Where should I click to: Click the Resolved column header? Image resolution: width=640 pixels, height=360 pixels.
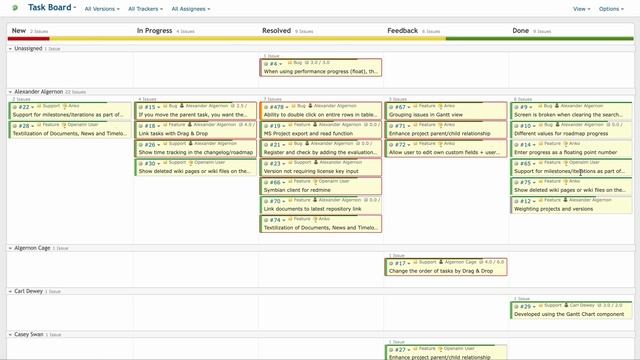pos(276,31)
